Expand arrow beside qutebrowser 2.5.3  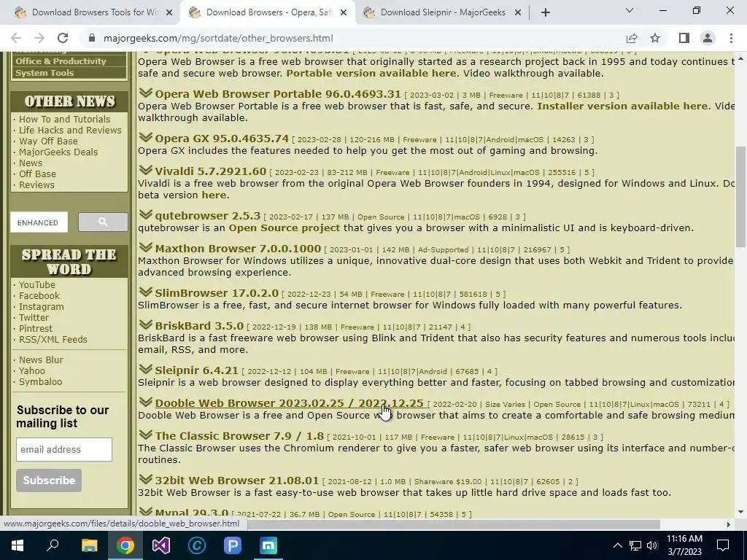click(145, 214)
